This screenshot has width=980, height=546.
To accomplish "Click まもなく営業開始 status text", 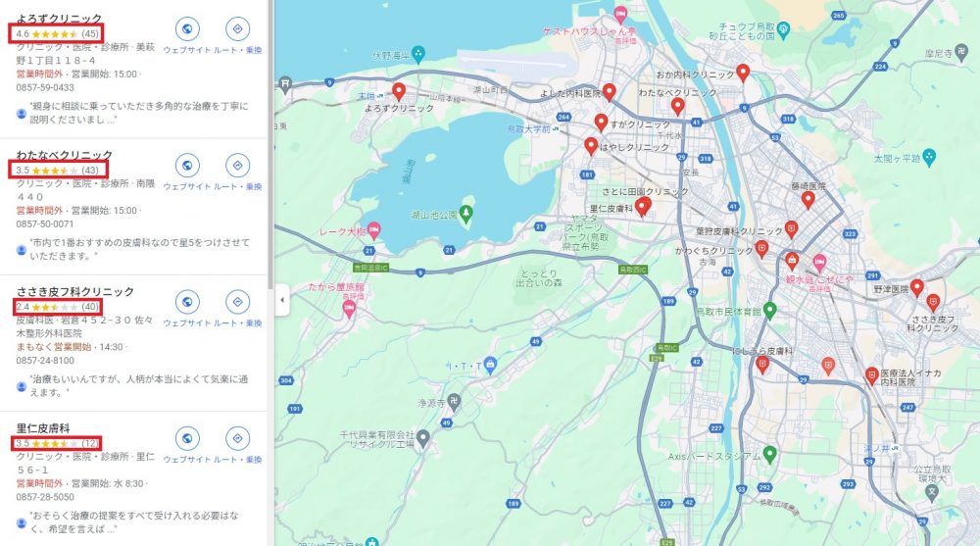I will click(x=54, y=346).
